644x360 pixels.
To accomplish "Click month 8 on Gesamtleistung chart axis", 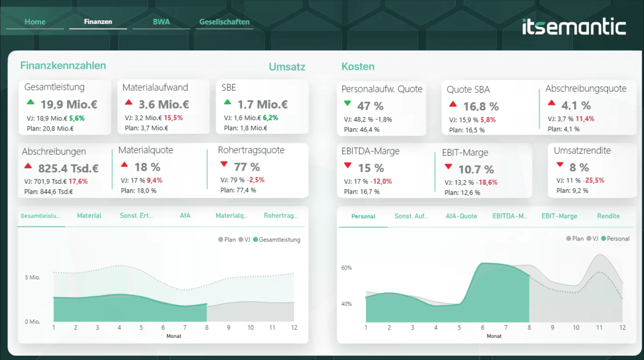I will click(x=207, y=327).
